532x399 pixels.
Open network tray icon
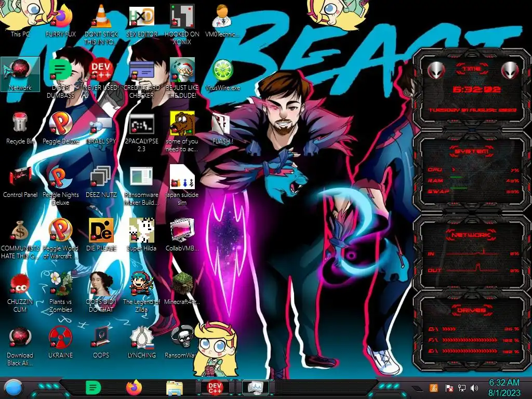click(461, 388)
